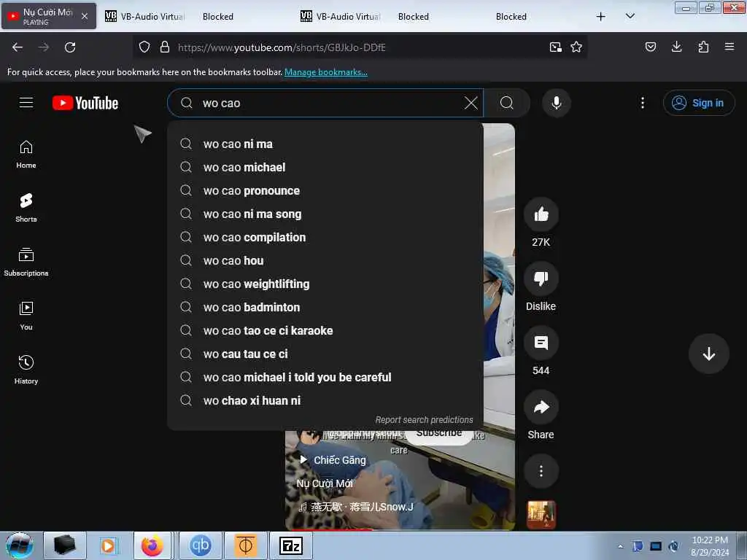
Task: Choose suggestion 'wo cau tau ce ci'
Action: pyautogui.click(x=325, y=354)
